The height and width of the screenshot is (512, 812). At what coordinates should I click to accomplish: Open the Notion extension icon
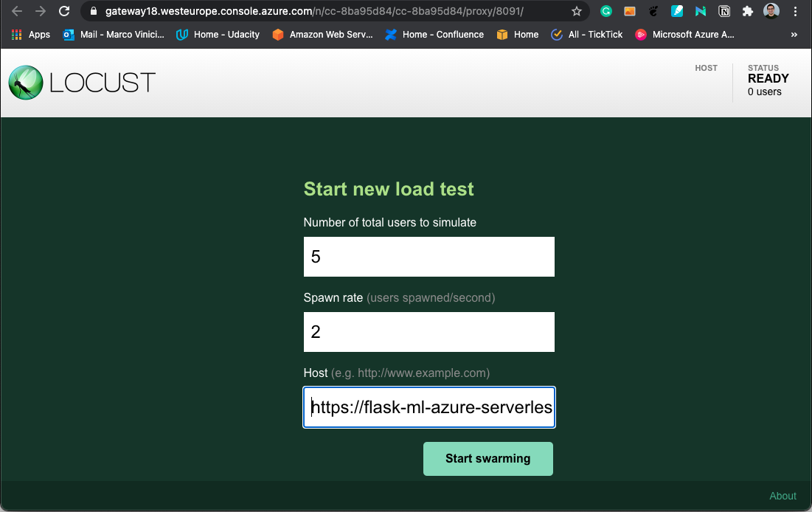[724, 11]
